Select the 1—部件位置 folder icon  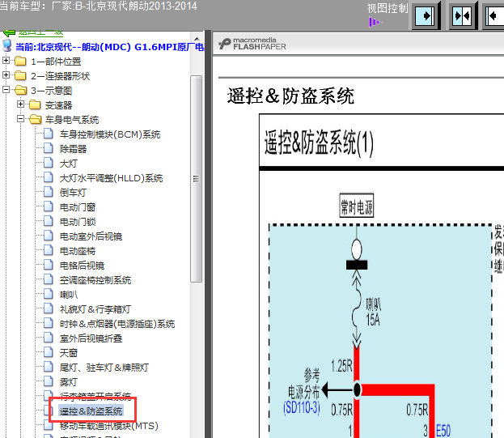pyautogui.click(x=20, y=61)
